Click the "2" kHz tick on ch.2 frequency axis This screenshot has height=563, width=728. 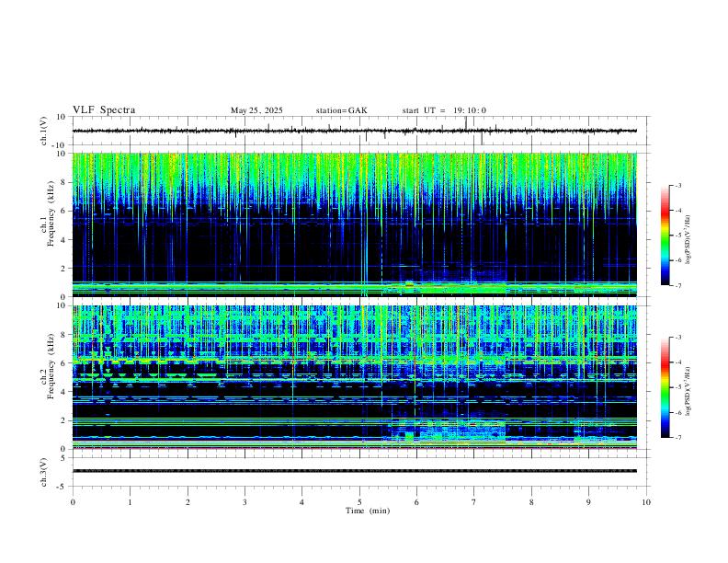pos(64,420)
